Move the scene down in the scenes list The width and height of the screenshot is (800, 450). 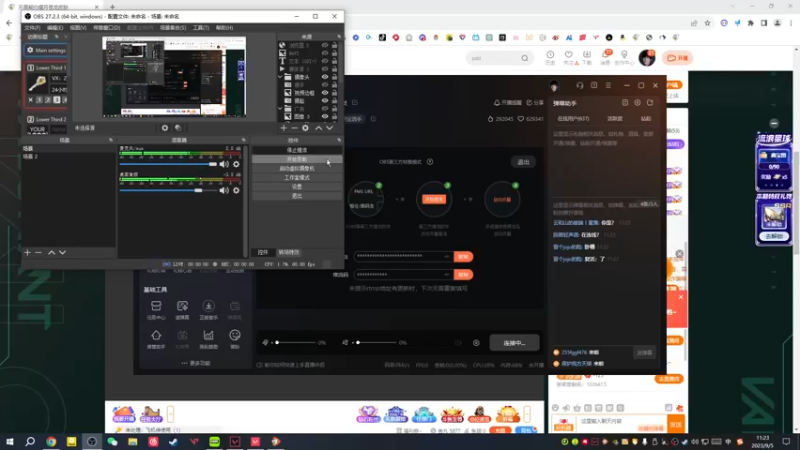62,253
